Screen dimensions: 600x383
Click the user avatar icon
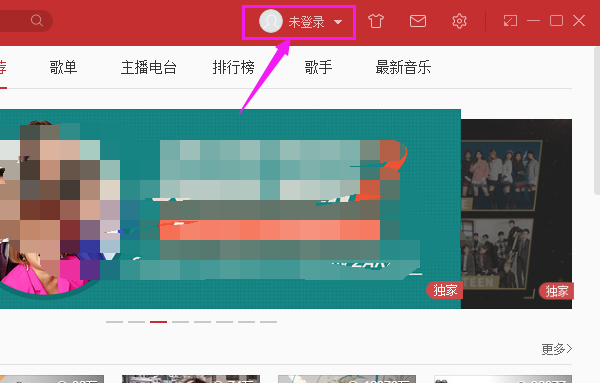point(271,21)
